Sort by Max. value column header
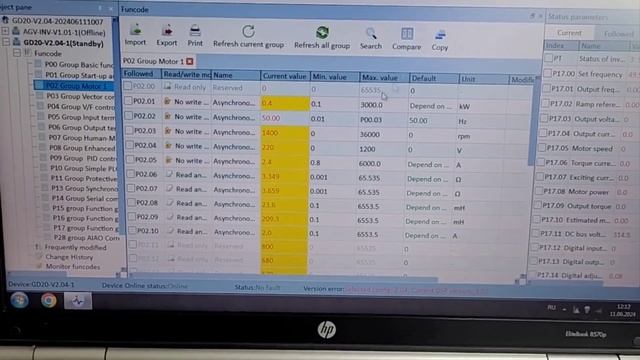 tap(384, 78)
